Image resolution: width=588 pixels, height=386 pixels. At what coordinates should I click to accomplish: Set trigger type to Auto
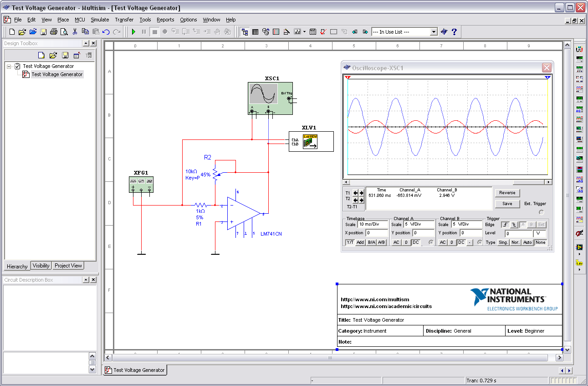527,242
